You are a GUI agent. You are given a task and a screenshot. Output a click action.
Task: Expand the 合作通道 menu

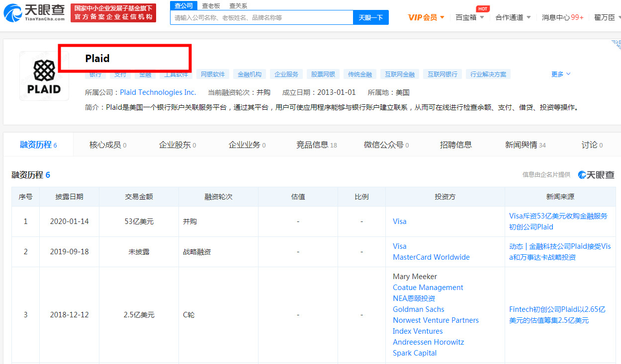coord(513,17)
